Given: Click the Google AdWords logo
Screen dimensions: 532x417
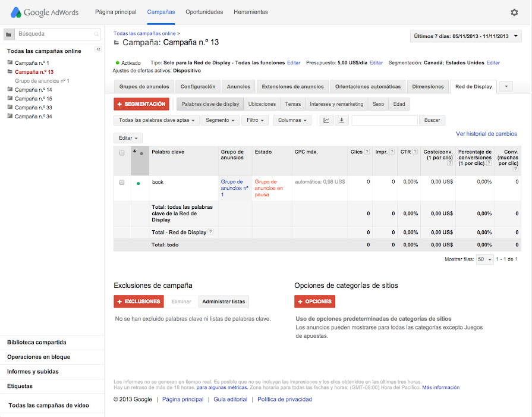Looking at the screenshot, I should tap(45, 12).
